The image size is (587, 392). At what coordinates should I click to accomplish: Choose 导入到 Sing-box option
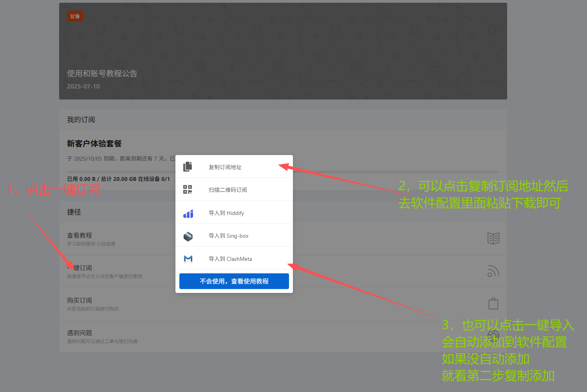tap(229, 236)
